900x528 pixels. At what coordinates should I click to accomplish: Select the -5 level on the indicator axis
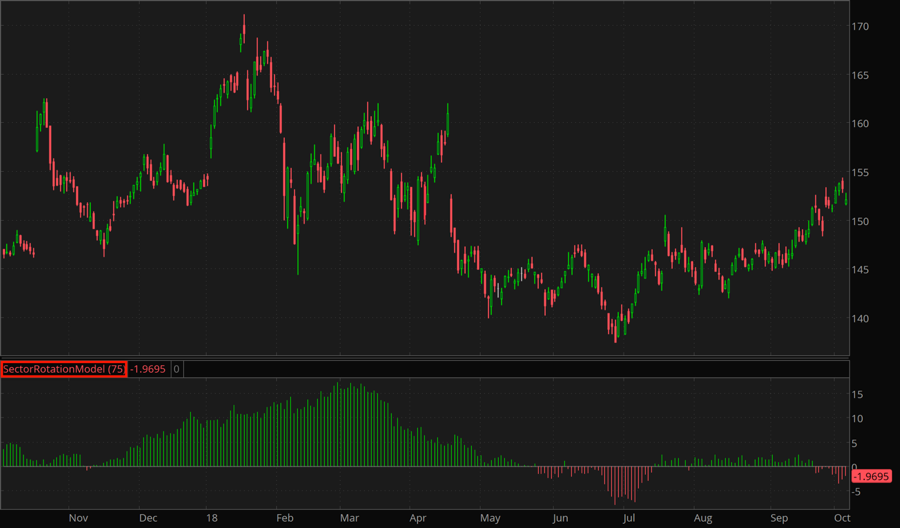(858, 491)
